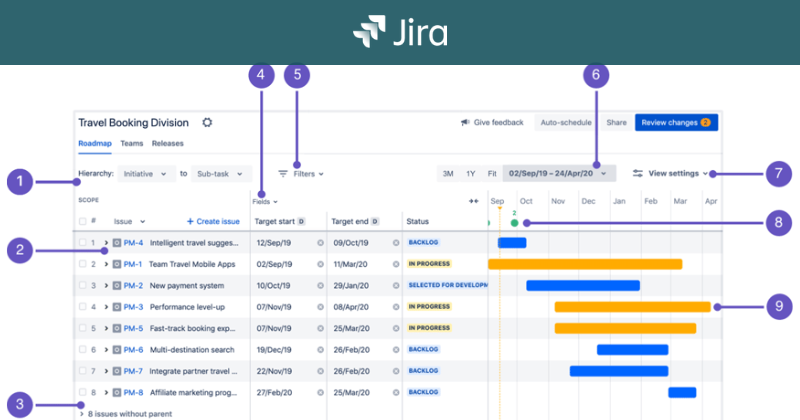Check the box for PM-6 row
800x420 pixels.
[x=83, y=350]
